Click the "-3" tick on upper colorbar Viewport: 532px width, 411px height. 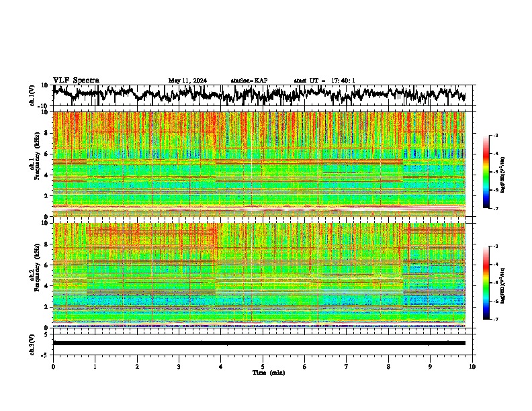pyautogui.click(x=496, y=135)
